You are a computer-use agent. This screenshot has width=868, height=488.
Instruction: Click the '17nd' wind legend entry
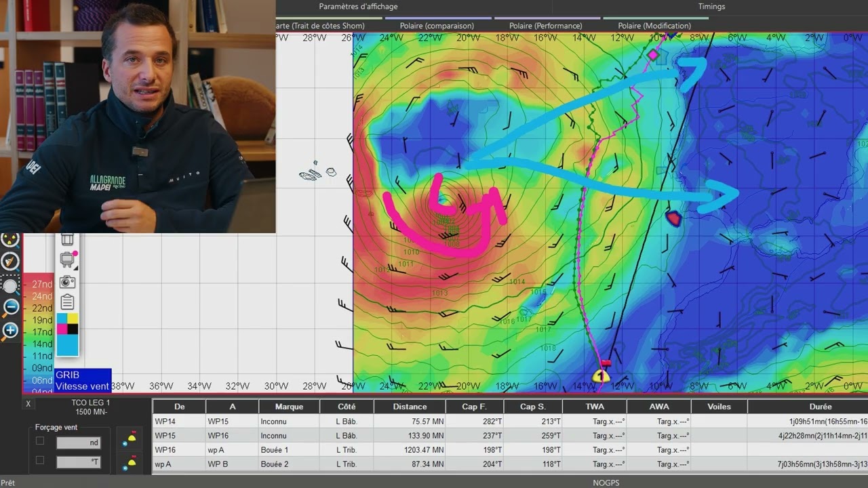[x=42, y=331]
